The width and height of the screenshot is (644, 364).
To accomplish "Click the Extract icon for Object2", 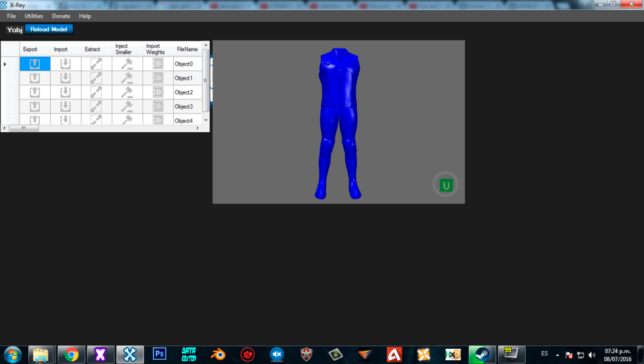I will (x=96, y=93).
